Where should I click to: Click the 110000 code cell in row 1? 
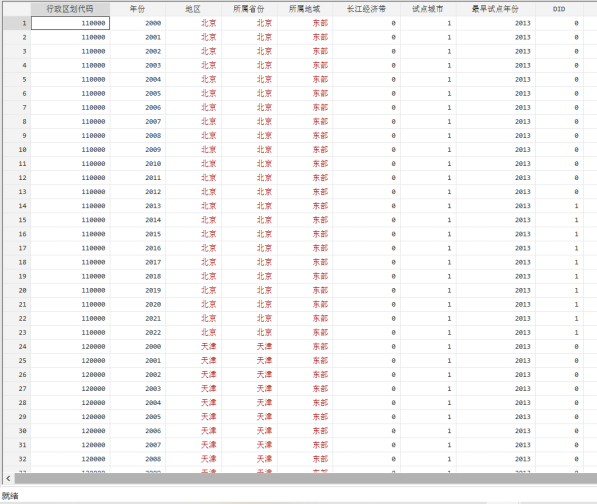pyautogui.click(x=70, y=23)
